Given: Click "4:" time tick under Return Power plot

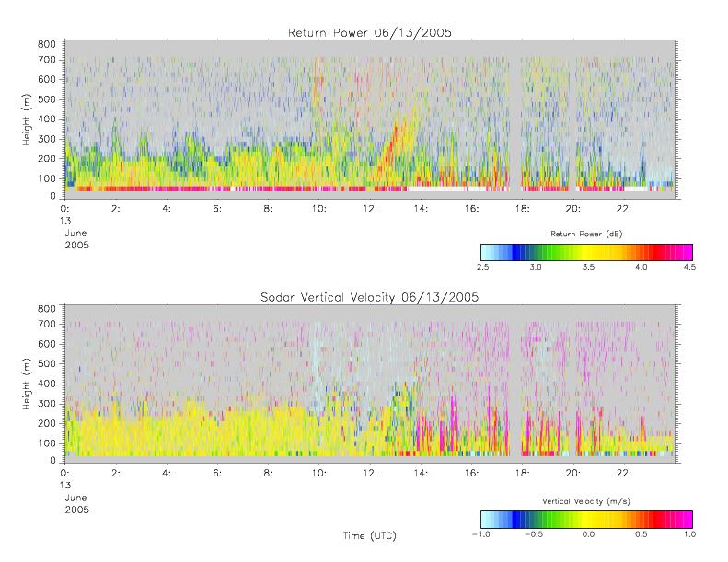Looking at the screenshot, I should point(167,209).
